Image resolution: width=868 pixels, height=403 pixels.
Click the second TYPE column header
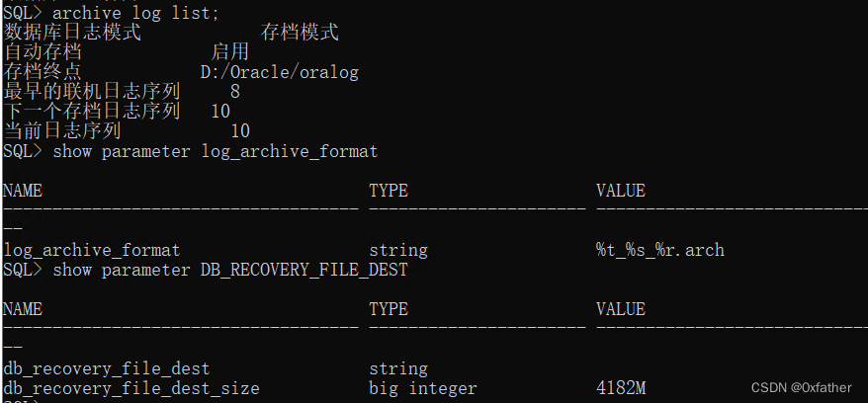389,309
